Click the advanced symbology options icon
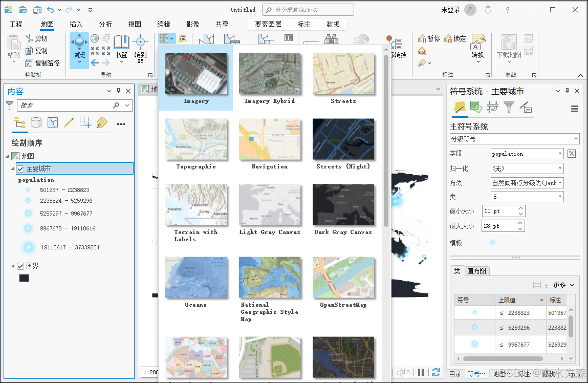The image size is (588, 383). [x=526, y=108]
